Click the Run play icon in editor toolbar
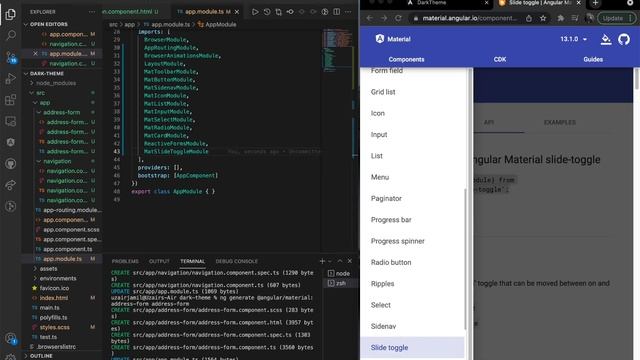This screenshot has width=640, height=360. [255, 12]
